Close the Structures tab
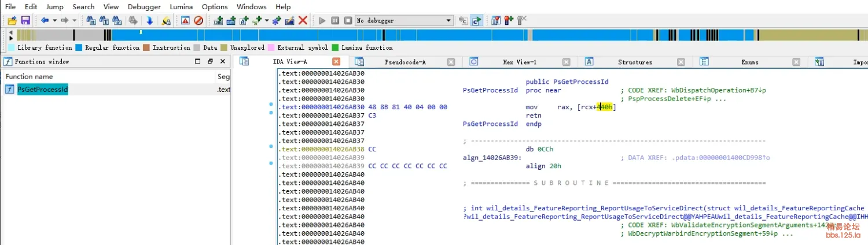 pos(681,62)
